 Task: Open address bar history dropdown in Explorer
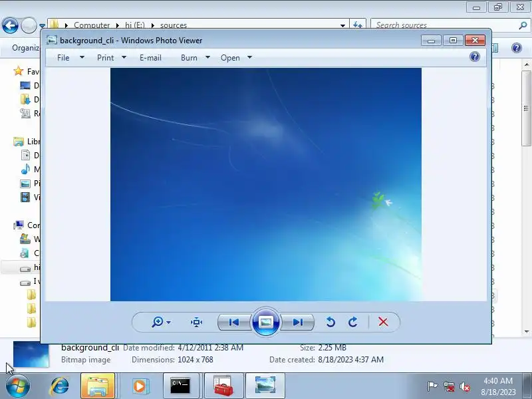pos(342,25)
